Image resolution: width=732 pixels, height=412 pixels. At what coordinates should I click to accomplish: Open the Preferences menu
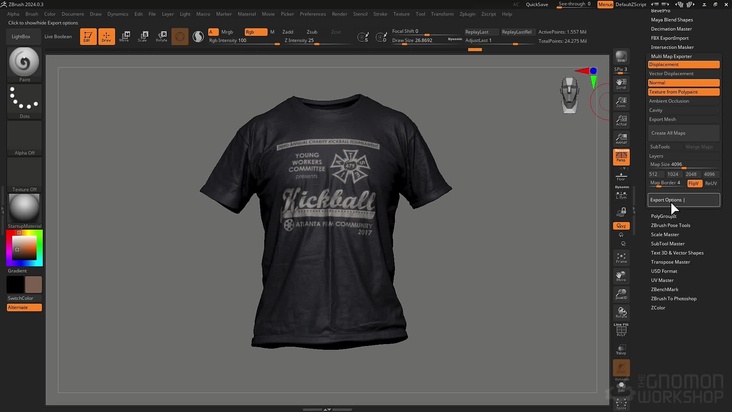[x=313, y=14]
